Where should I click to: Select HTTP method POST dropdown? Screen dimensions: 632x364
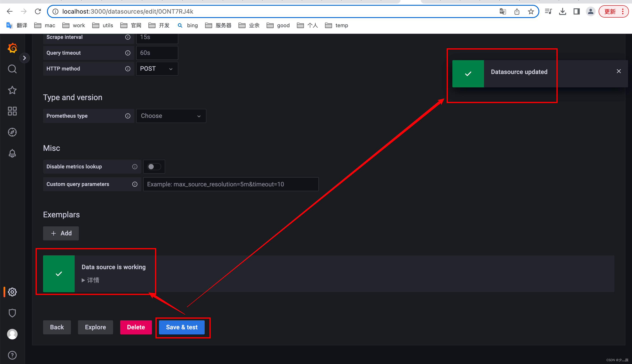(157, 68)
